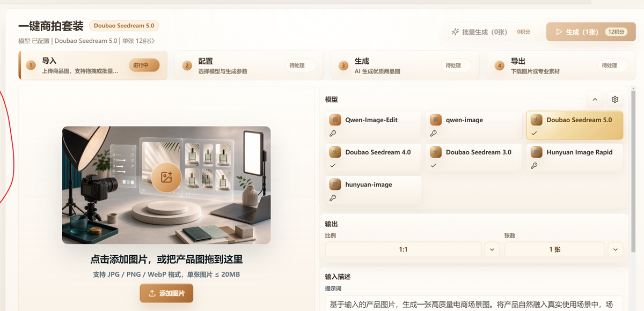Click the key icon under Hunyuan Image Rapid

(534, 166)
